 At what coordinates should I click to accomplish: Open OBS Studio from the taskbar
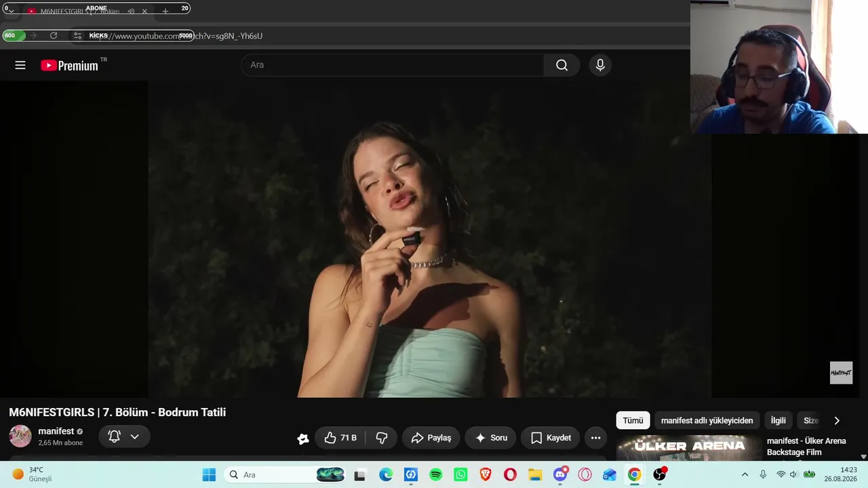(x=659, y=474)
